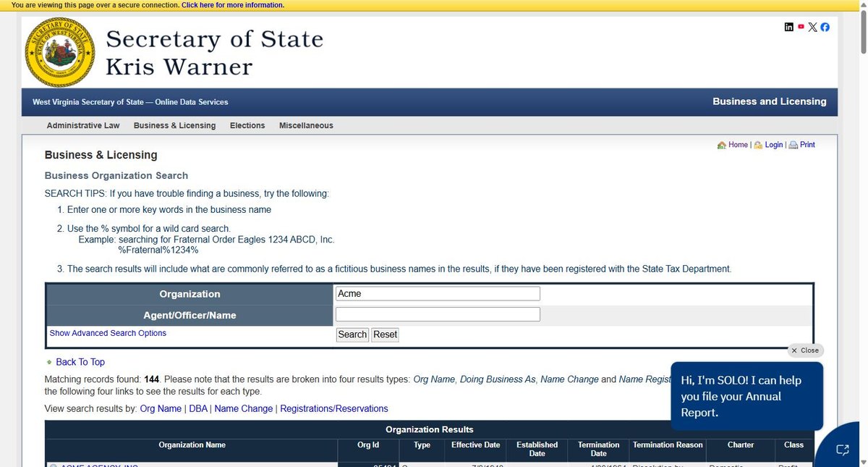
Task: Click the Print printer icon
Action: [793, 146]
